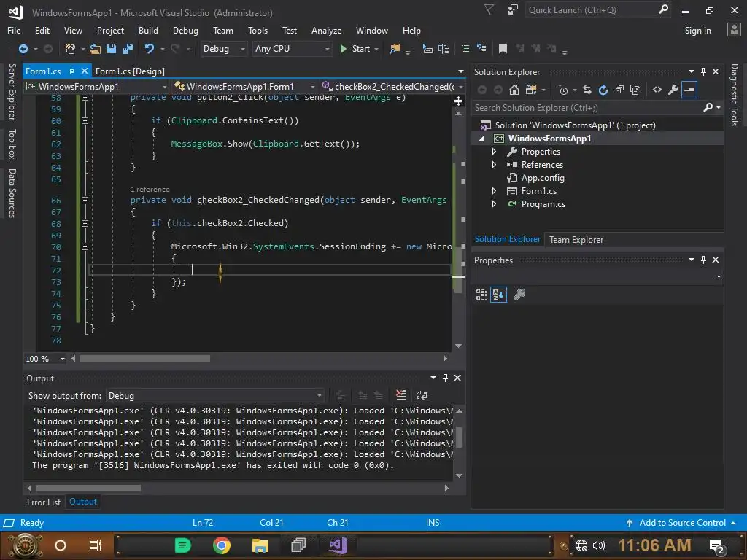Click the View Code brackets icon

[x=657, y=90]
